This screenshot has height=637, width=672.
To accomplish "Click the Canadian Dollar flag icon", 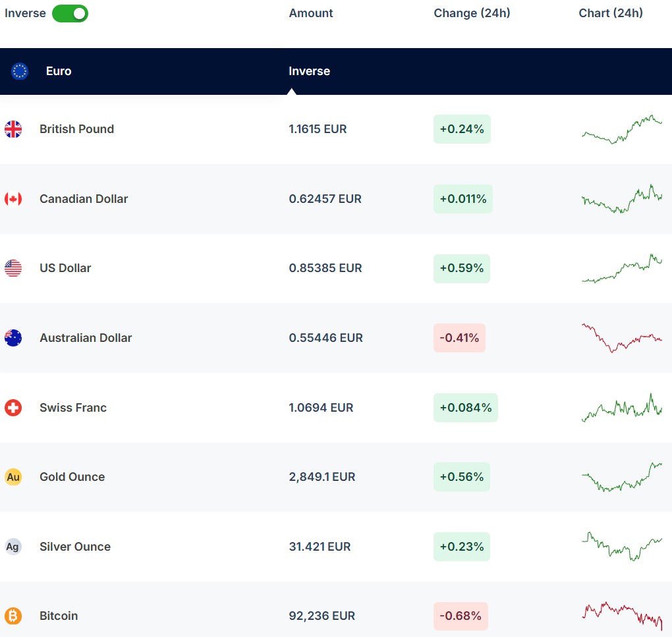I will 13,199.
